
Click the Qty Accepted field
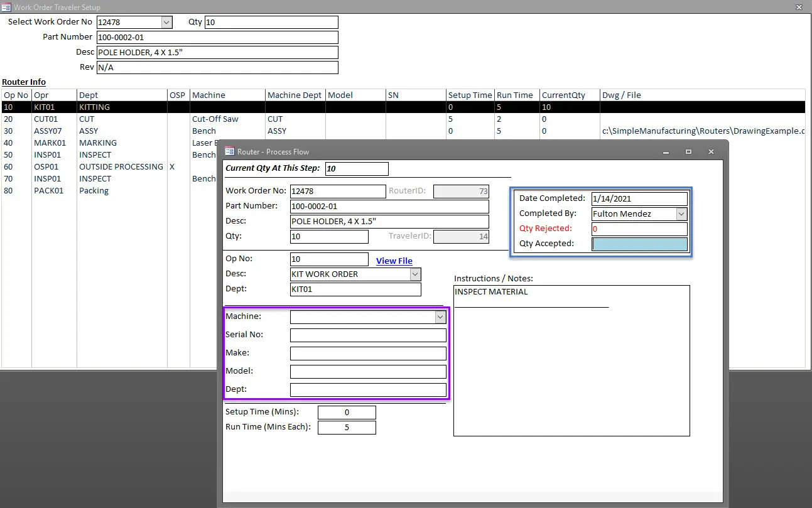click(639, 244)
